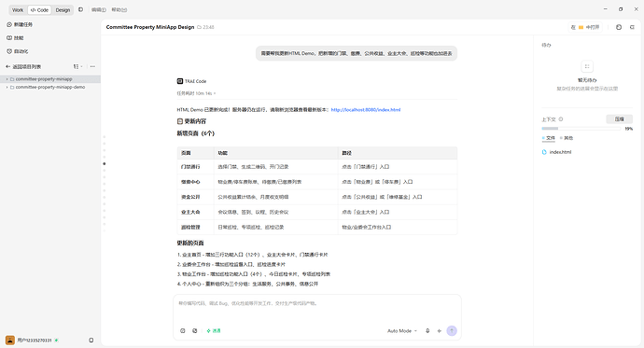644x348 pixels.
Task: Click the open-in-folder button in header
Action: point(586,27)
